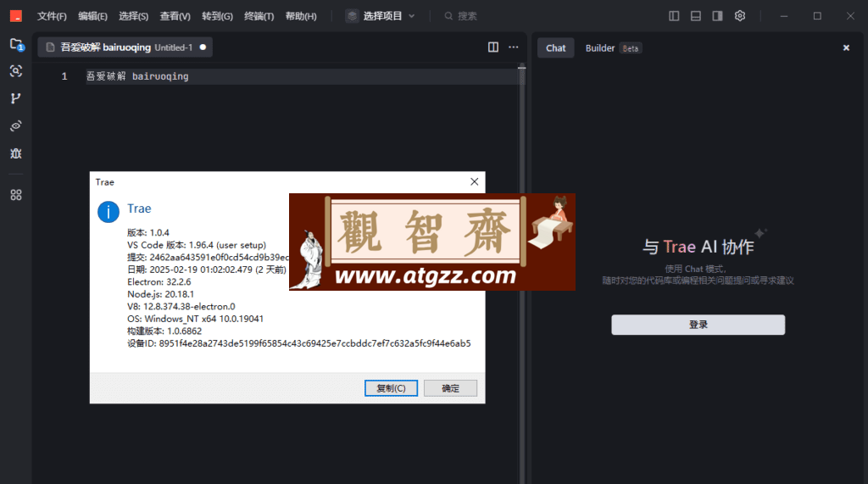Click the 设备ID line in dialog
Viewport: 868px width, 484px height.
pos(299,343)
